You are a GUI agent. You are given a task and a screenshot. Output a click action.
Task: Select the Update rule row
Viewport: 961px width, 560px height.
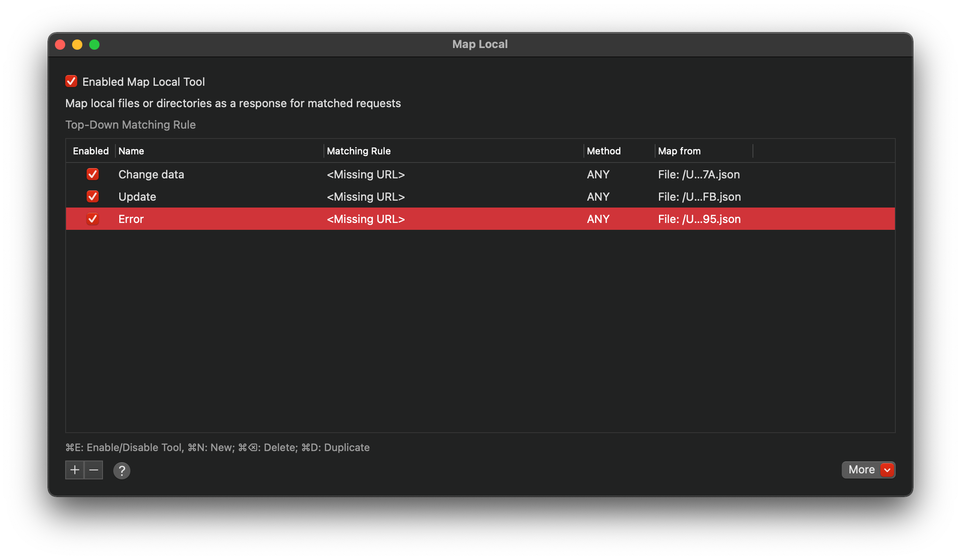click(x=137, y=197)
